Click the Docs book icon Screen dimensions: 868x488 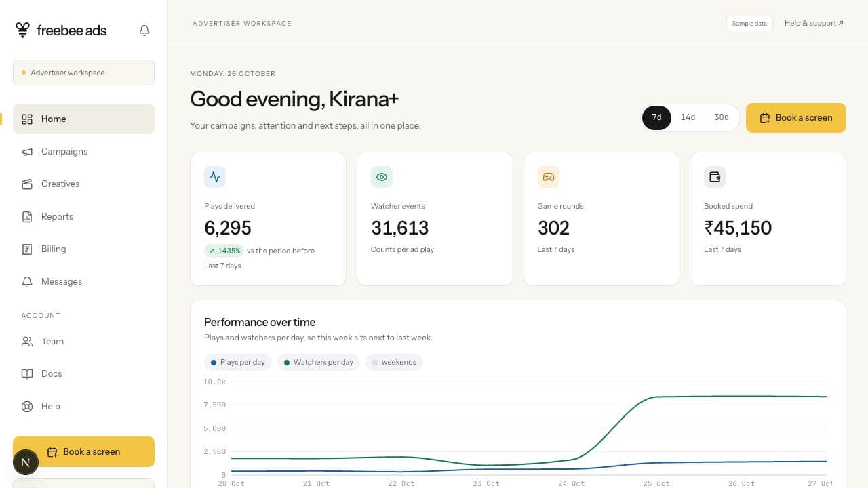coord(27,374)
